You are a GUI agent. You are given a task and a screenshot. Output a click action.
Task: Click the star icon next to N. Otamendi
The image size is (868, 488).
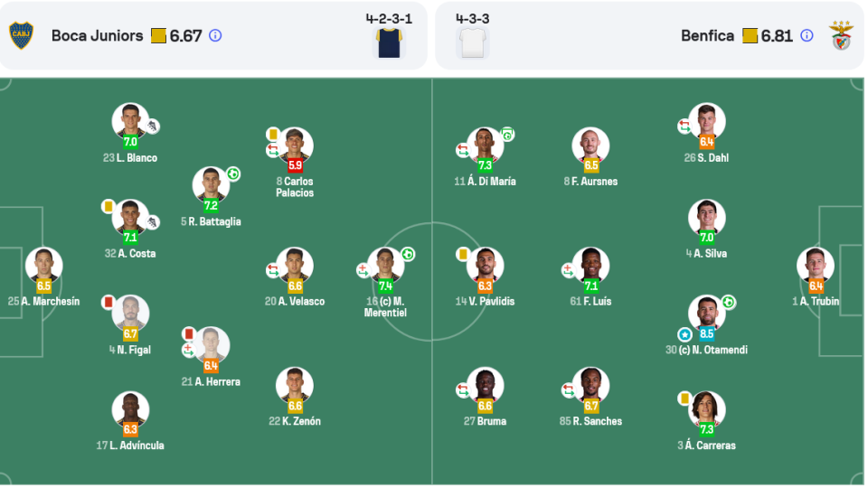[x=684, y=334]
